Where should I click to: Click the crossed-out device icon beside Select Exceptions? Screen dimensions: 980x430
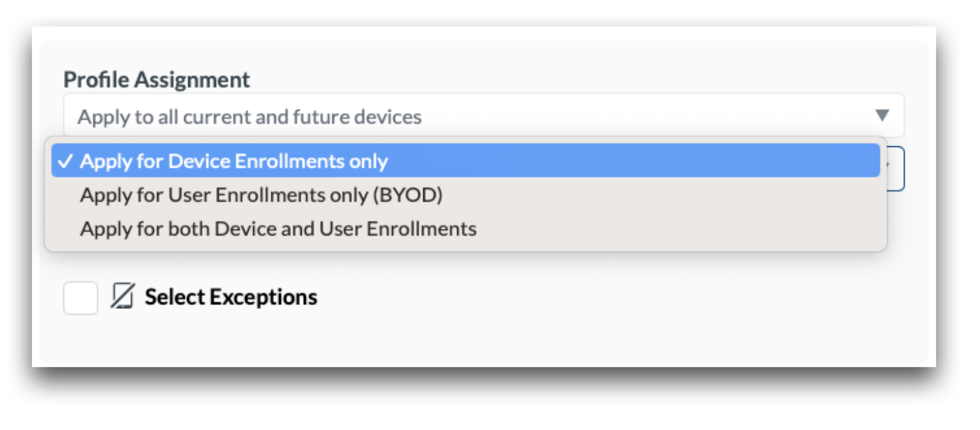coord(122,297)
